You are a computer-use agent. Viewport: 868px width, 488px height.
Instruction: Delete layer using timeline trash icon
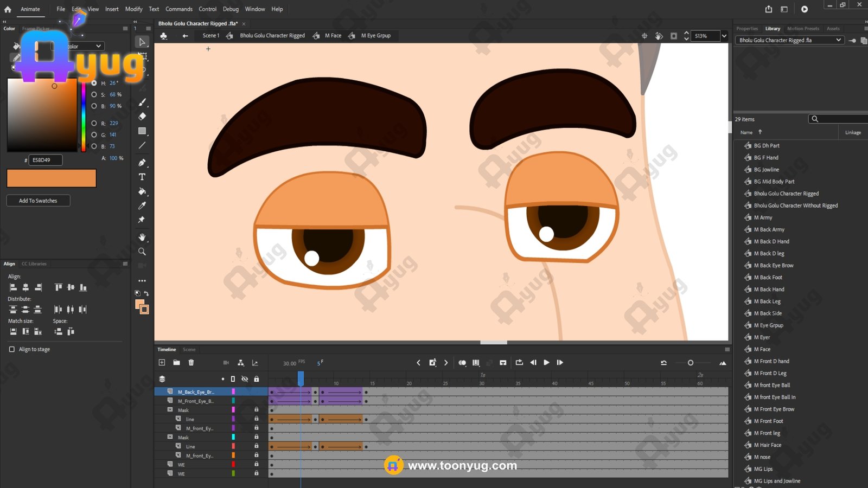(x=191, y=363)
